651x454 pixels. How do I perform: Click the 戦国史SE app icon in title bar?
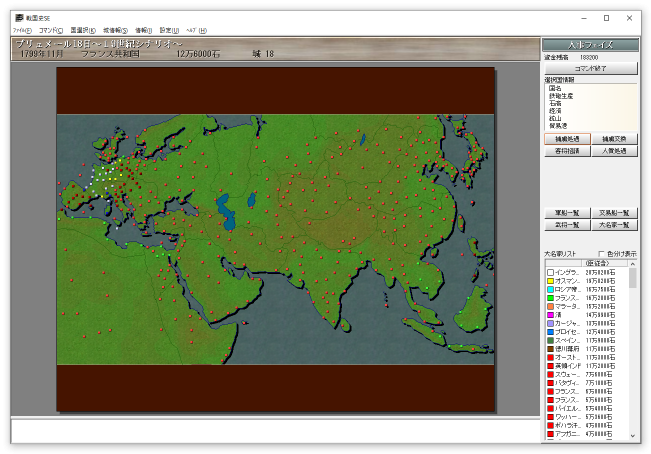(19, 18)
